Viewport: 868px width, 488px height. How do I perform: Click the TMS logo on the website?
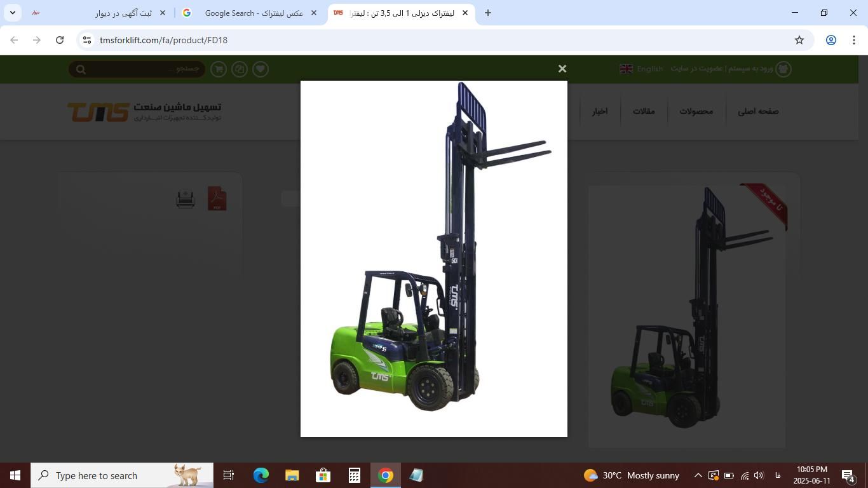[144, 112]
